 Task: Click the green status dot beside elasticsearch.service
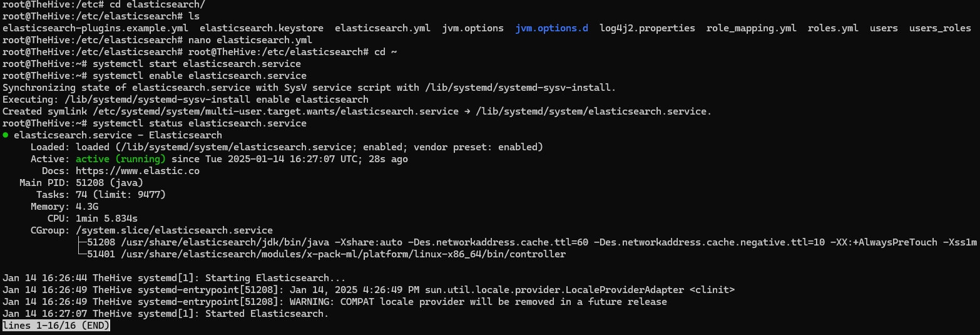coord(6,135)
